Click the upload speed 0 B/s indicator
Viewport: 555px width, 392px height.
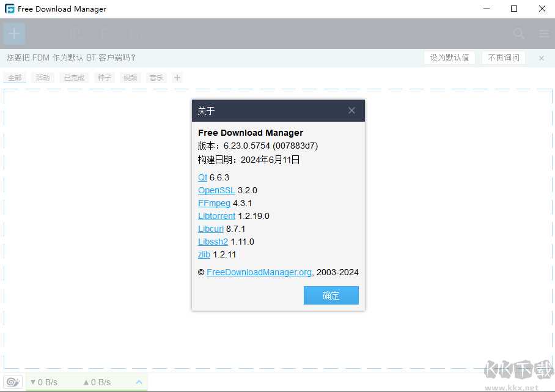tap(97, 382)
